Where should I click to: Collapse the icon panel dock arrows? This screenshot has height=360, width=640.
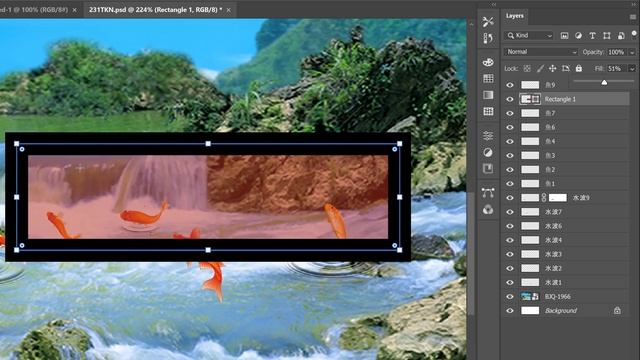[x=494, y=4]
